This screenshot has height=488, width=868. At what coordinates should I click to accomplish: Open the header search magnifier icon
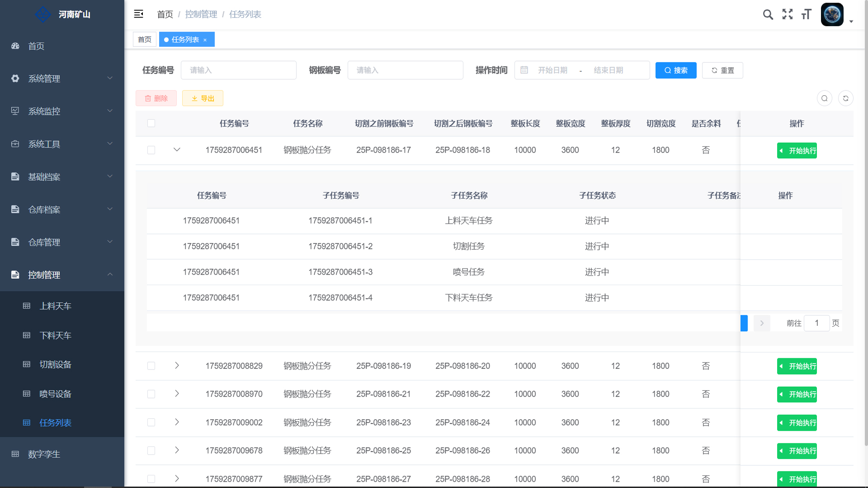point(768,14)
